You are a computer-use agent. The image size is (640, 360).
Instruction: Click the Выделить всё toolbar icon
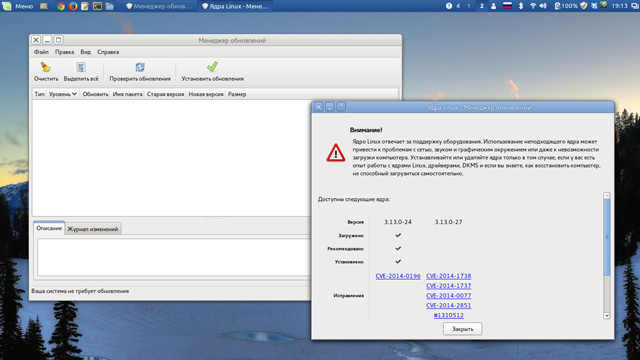(81, 67)
